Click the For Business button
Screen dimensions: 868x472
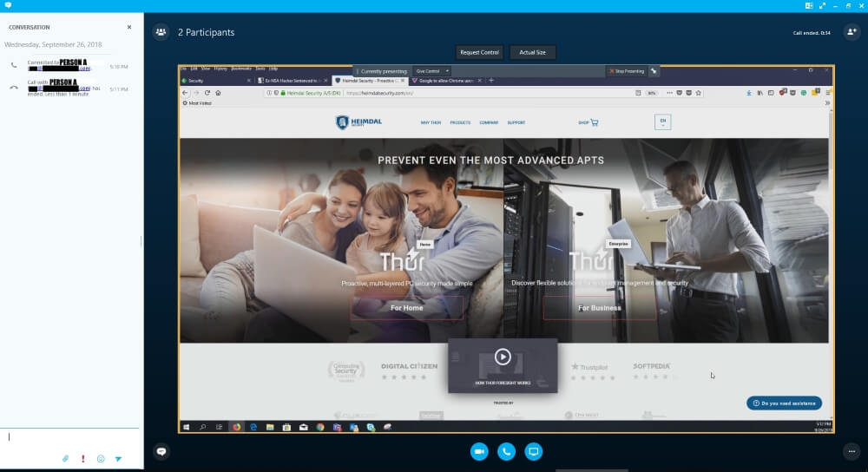pyautogui.click(x=600, y=308)
